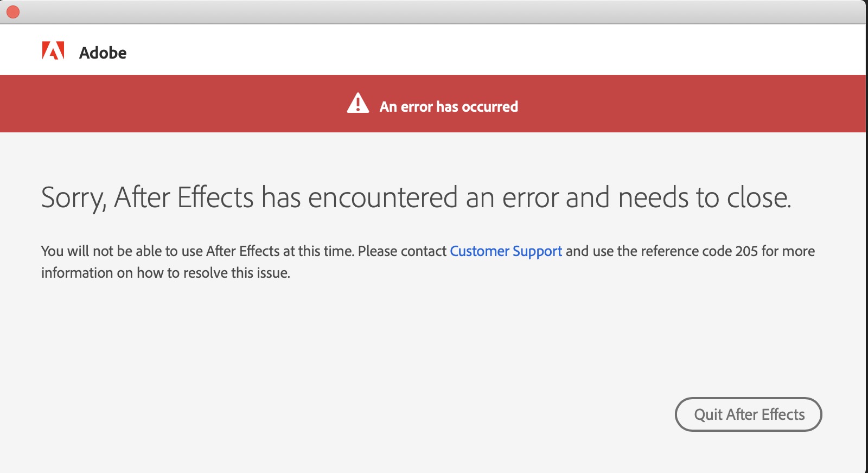Click the 'reference code 205' text
The height and width of the screenshot is (473, 868).
(x=699, y=251)
